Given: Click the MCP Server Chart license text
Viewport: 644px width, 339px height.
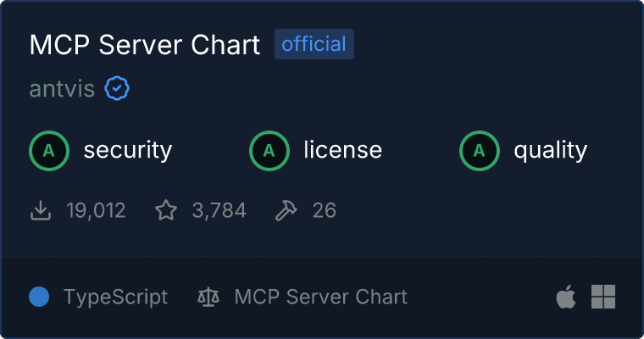Looking at the screenshot, I should tap(321, 297).
